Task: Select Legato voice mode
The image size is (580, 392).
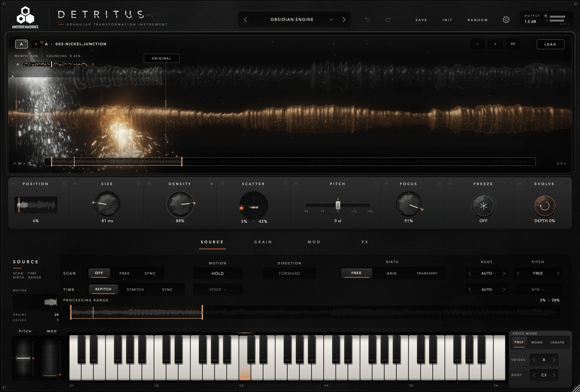Action: point(557,342)
